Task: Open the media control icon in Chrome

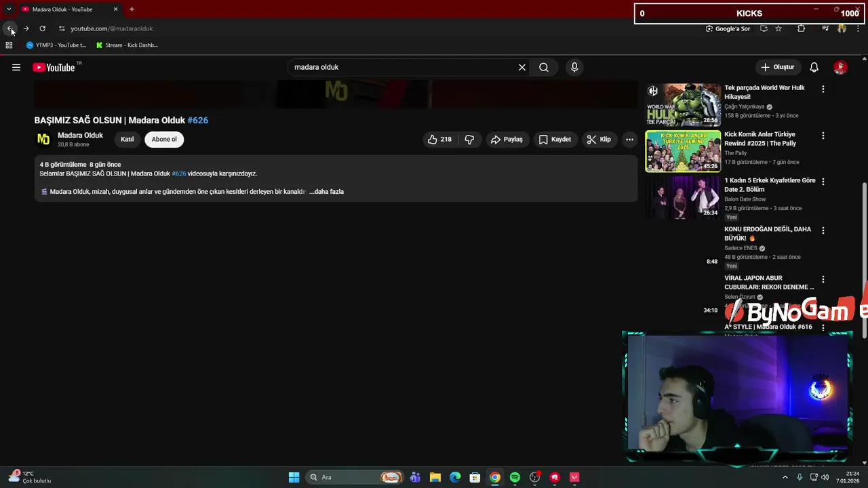Action: click(x=825, y=28)
